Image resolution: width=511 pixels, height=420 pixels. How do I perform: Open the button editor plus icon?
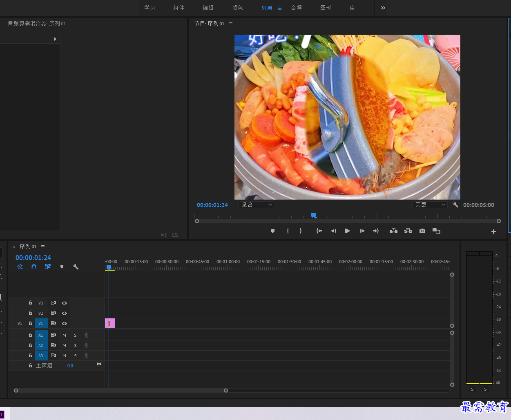[x=493, y=231]
